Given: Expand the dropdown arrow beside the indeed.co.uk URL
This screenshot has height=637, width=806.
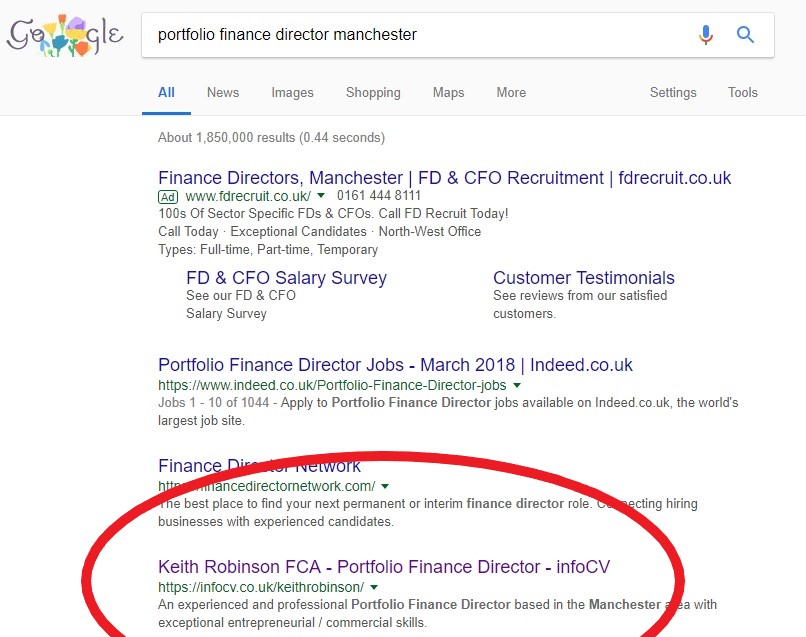Looking at the screenshot, I should tap(517, 385).
